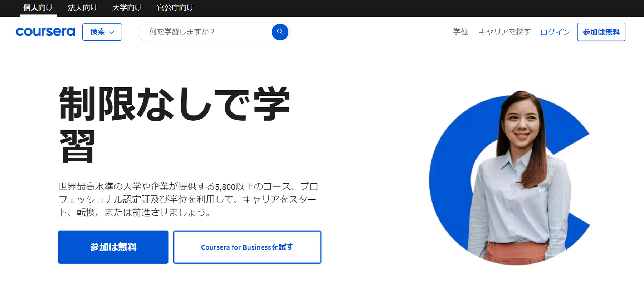Try Coursera for Businessを試す button

247,247
